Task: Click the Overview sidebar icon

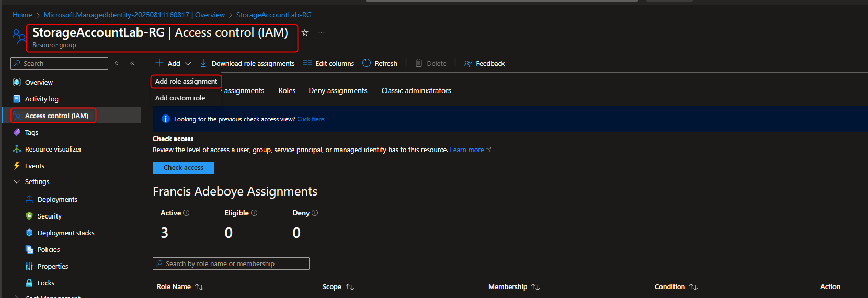Action: tap(17, 82)
